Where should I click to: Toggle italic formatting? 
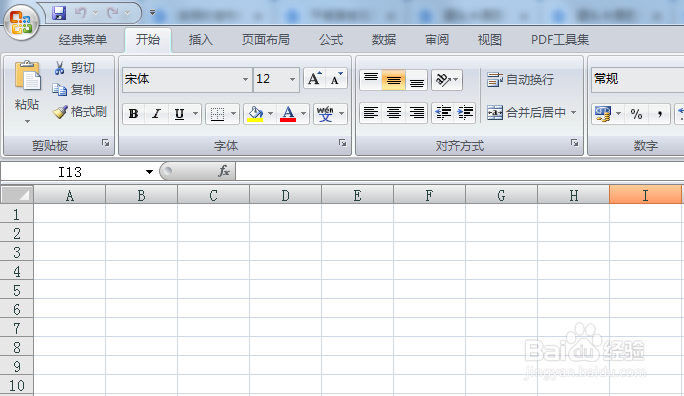click(156, 114)
